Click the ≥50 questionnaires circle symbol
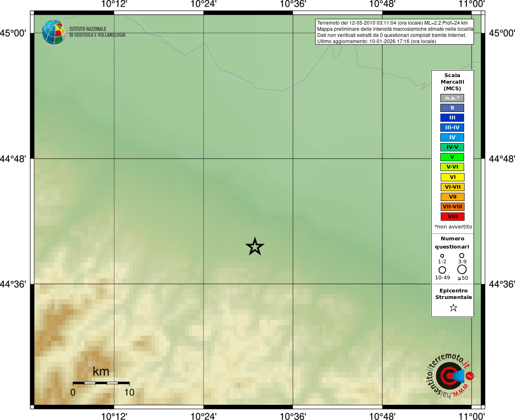 (462, 269)
